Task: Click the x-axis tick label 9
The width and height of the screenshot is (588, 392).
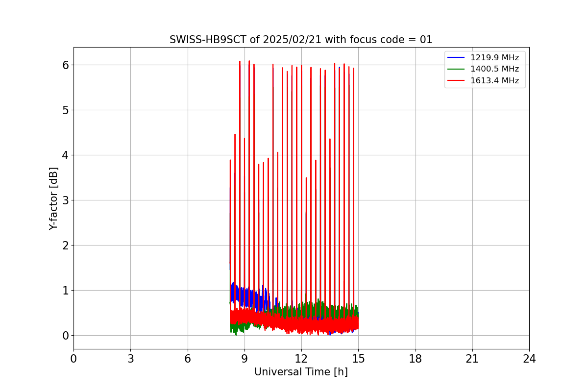Action: point(245,359)
